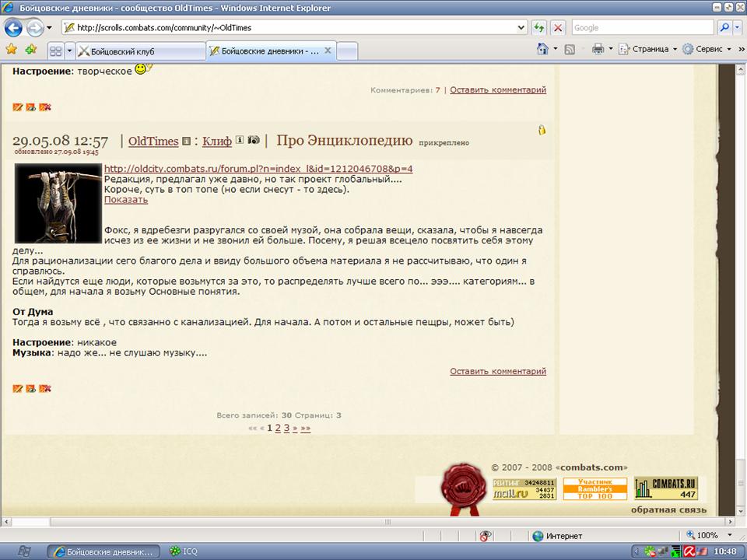Expand the tab list dropdown arrow

(x=69, y=51)
